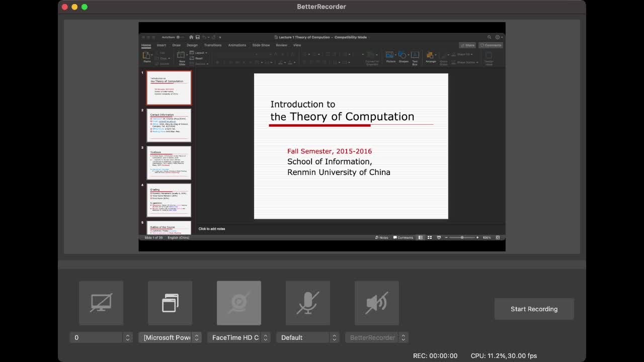Click the Share button in PowerPoint preview
This screenshot has width=644, height=362.
(x=467, y=45)
